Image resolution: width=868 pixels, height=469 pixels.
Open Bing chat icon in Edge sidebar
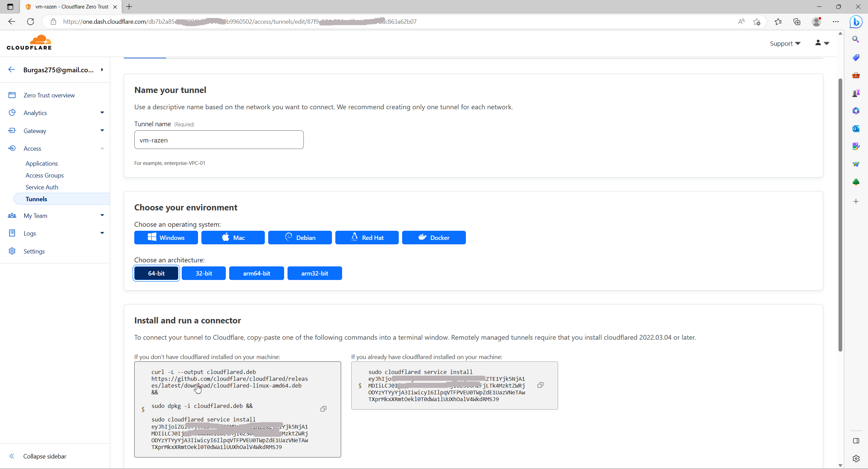pyautogui.click(x=856, y=22)
